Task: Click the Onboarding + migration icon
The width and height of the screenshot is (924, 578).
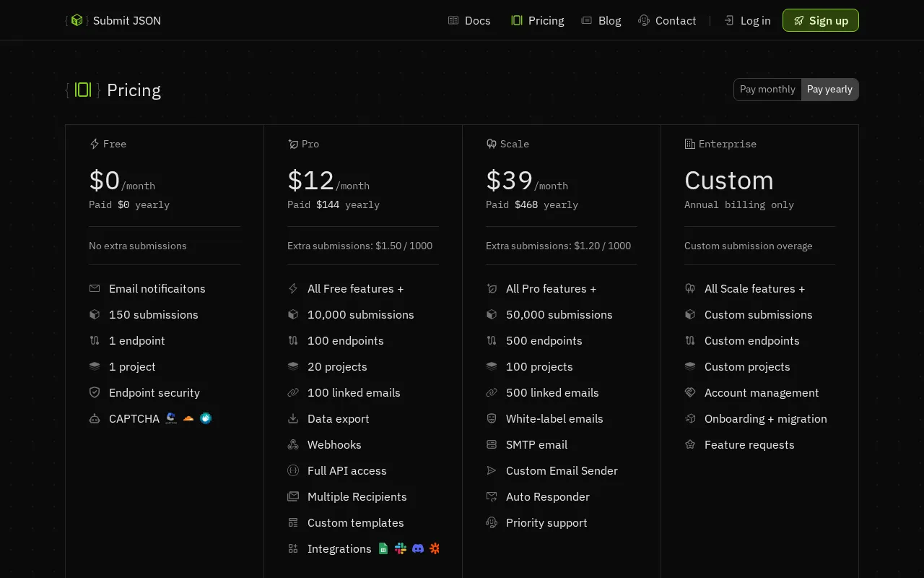Action: pyautogui.click(x=690, y=418)
